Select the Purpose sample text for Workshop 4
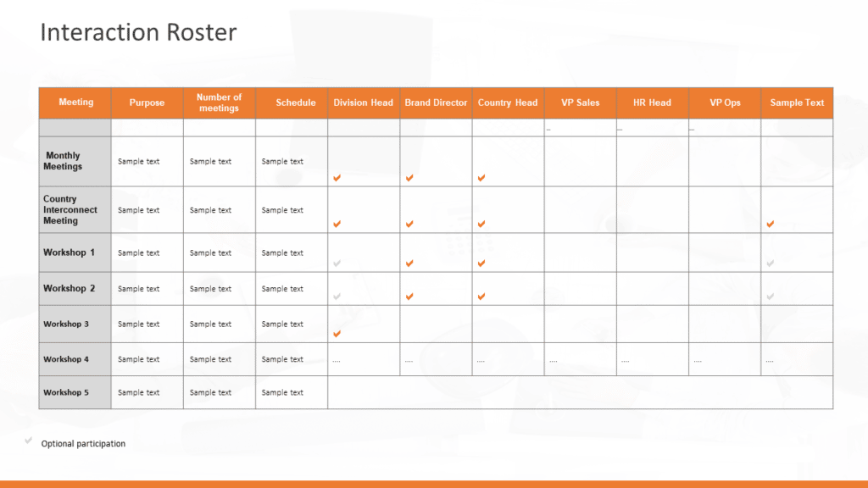The height and width of the screenshot is (488, 868). click(139, 359)
